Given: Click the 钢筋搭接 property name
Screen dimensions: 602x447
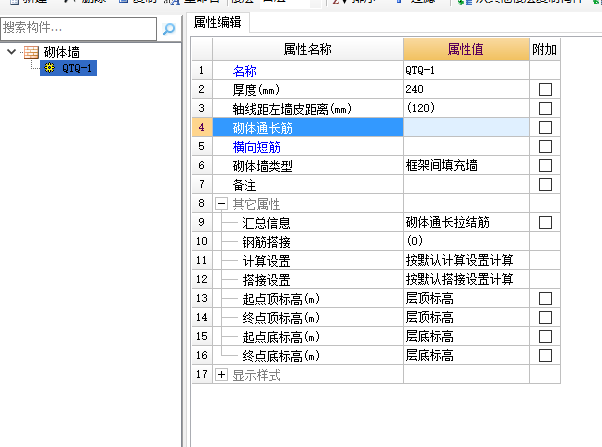Looking at the screenshot, I should coord(266,242).
